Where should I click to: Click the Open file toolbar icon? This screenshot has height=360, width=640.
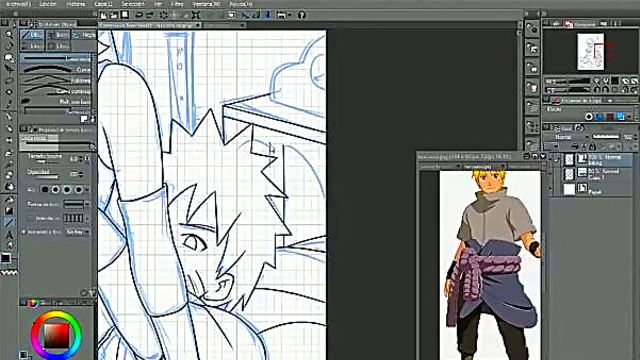click(114, 16)
